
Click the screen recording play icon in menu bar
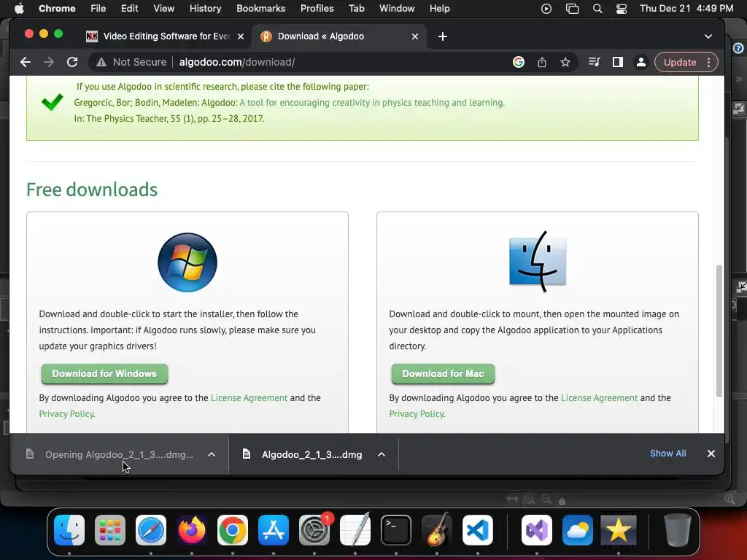pyautogui.click(x=546, y=9)
